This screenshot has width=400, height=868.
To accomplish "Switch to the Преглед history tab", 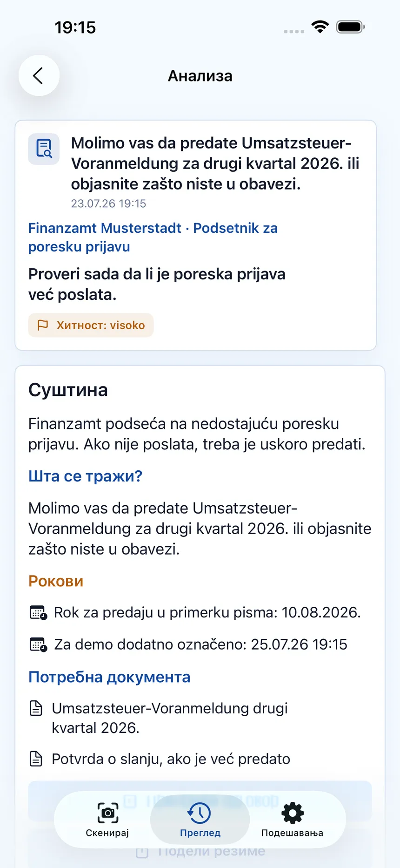I will [200, 819].
